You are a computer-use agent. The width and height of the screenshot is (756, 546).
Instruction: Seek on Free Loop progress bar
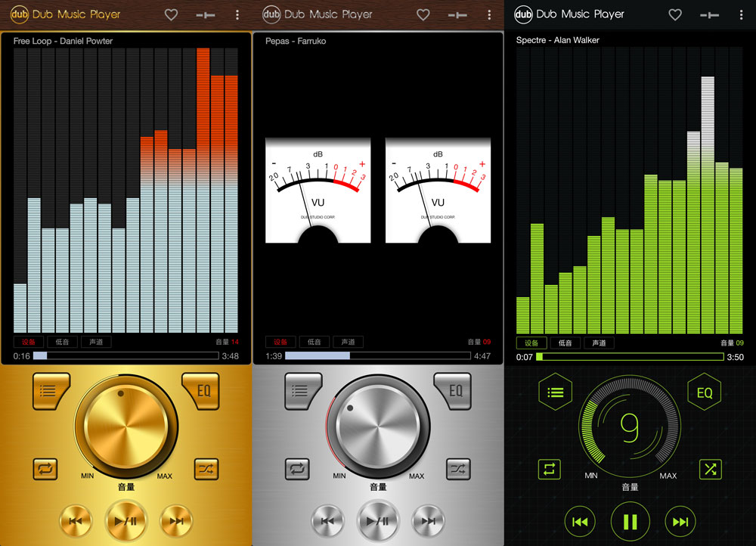(x=125, y=356)
